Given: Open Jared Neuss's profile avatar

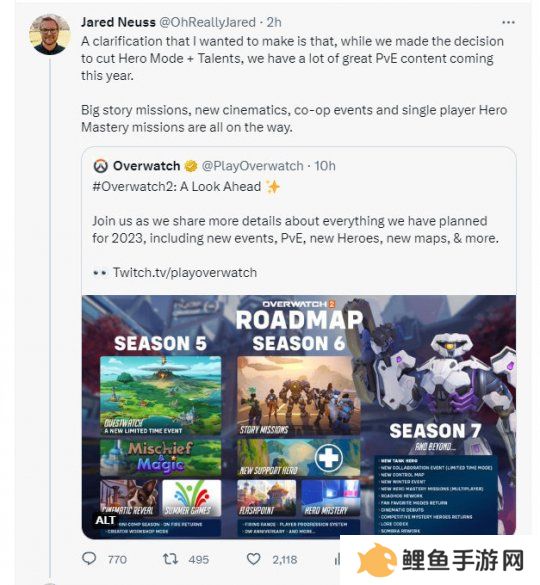Looking at the screenshot, I should coord(50,35).
